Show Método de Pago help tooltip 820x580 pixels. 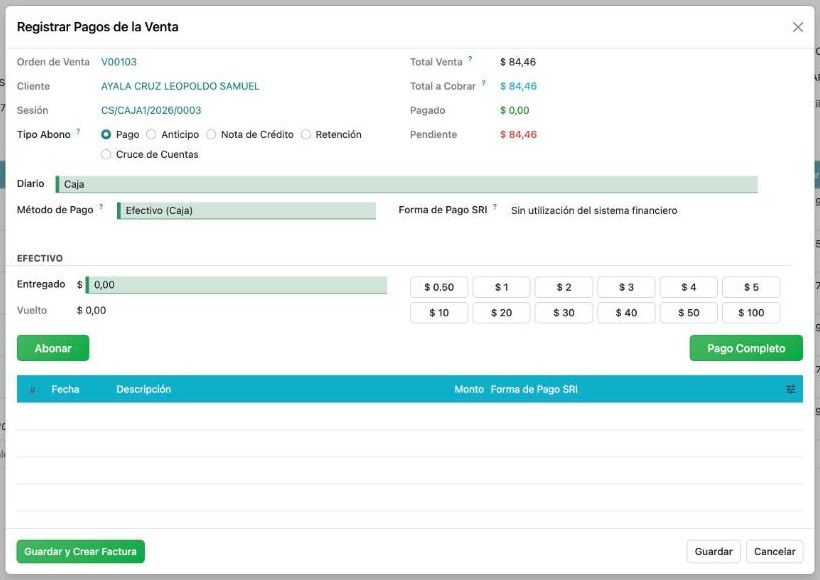pos(101,207)
